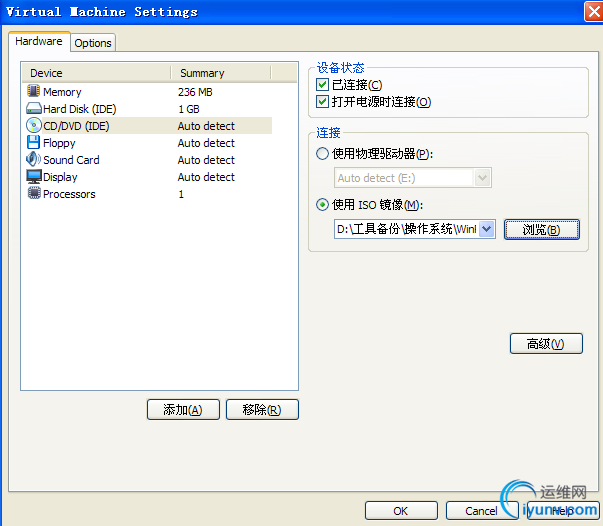
Task: Confirm settings with the OK button
Action: (x=401, y=511)
